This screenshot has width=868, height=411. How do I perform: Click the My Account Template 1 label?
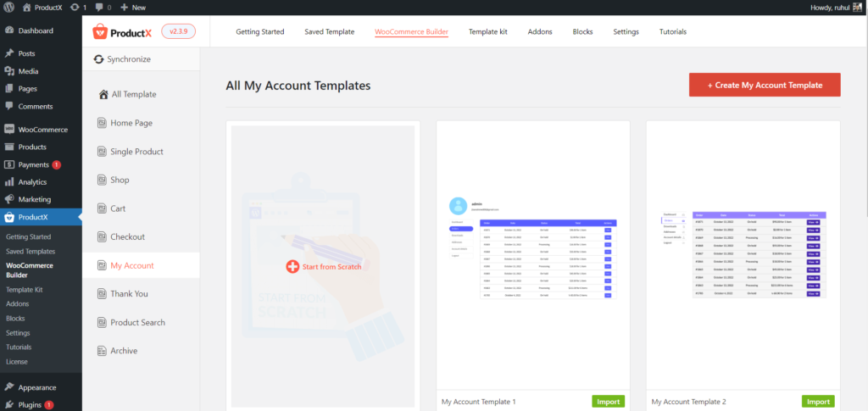pyautogui.click(x=479, y=402)
